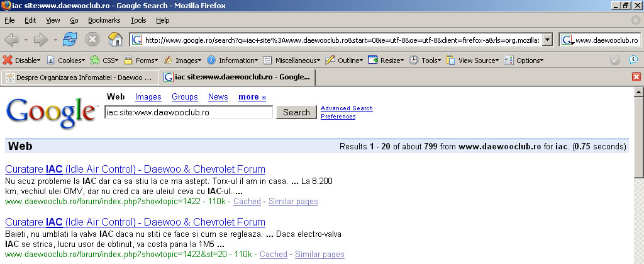Open the CSS developer toolbar menu
The height and width of the screenshot is (264, 644).
pyautogui.click(x=104, y=60)
